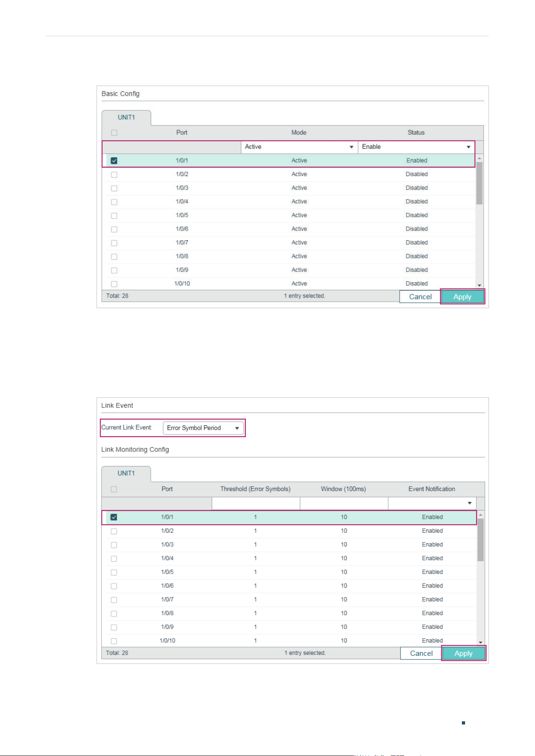Click Basic Config scrollbar thumb
The image size is (535, 756).
[x=480, y=183]
